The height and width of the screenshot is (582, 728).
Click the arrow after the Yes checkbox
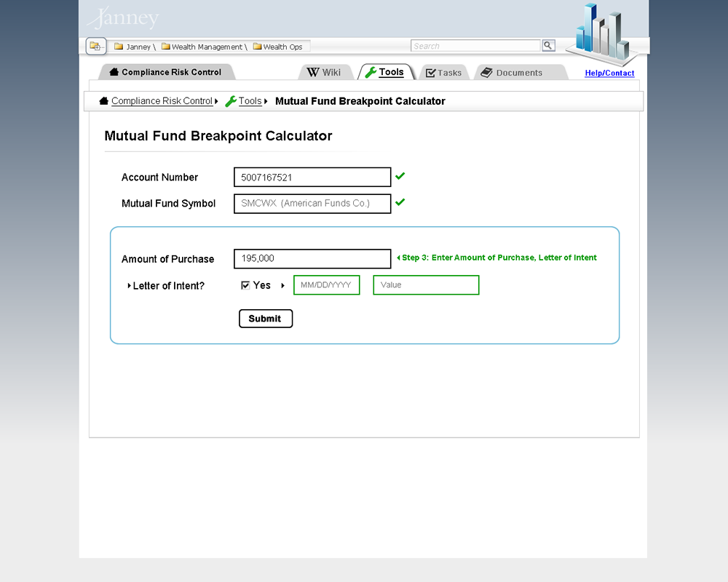click(x=282, y=285)
